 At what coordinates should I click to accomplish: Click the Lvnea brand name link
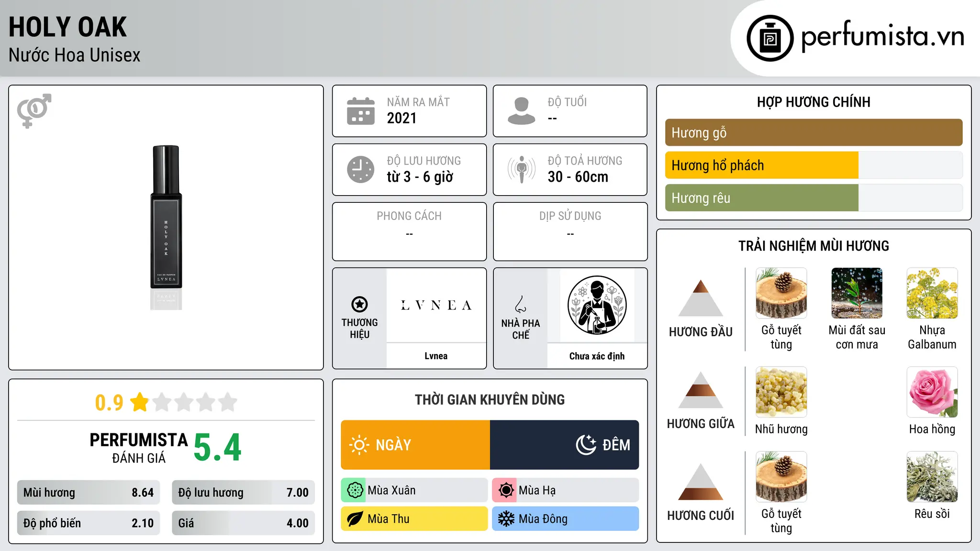coord(436,356)
